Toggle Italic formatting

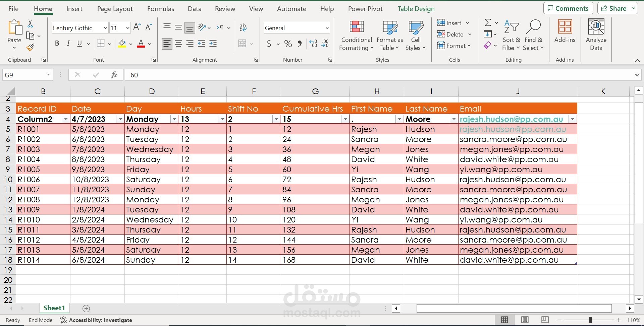pyautogui.click(x=68, y=44)
